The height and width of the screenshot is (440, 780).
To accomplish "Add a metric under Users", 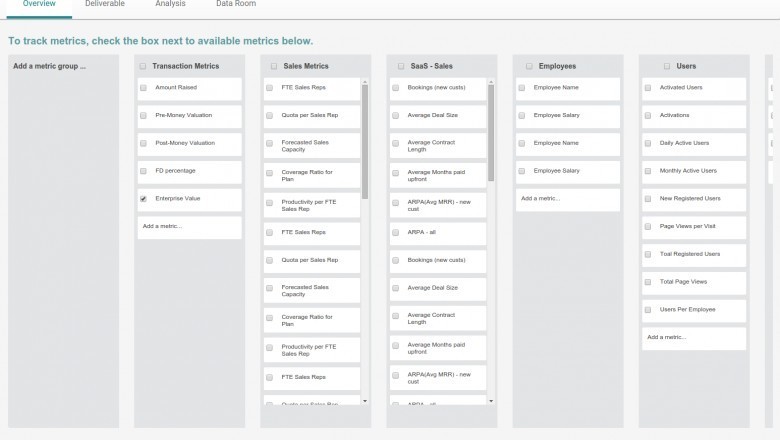I will pos(694,337).
